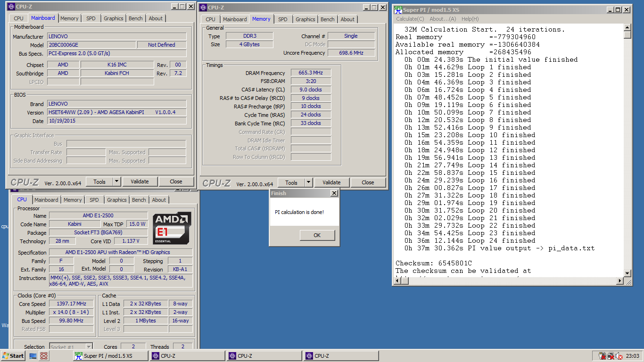Click the BIOS date 10/19/2015

[x=116, y=121]
